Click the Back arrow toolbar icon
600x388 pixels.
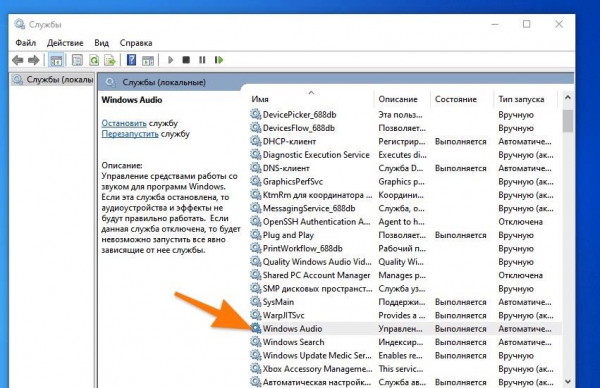18,60
